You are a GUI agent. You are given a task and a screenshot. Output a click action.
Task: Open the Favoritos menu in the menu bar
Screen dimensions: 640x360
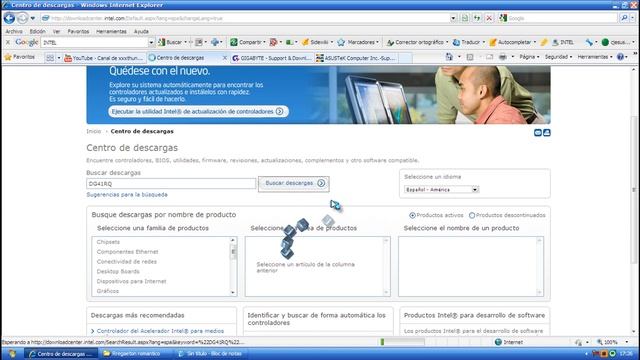(78, 31)
